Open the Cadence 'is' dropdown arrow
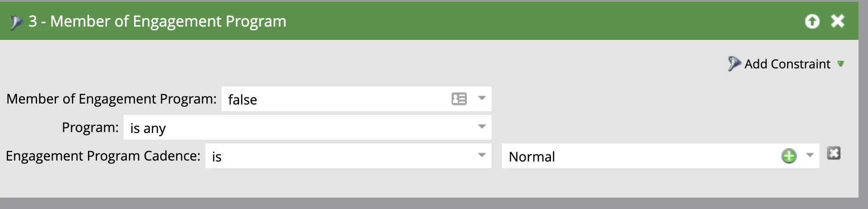The height and width of the screenshot is (209, 868). (482, 155)
